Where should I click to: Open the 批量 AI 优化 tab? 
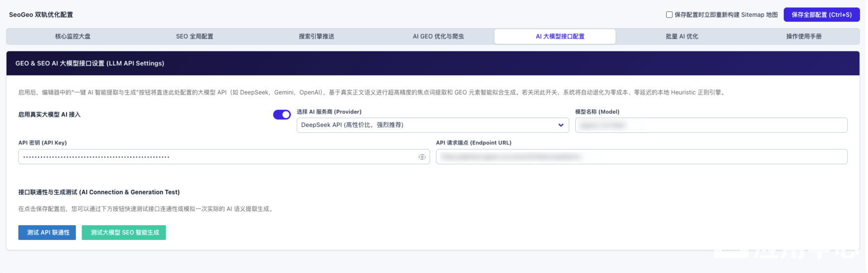click(x=682, y=36)
